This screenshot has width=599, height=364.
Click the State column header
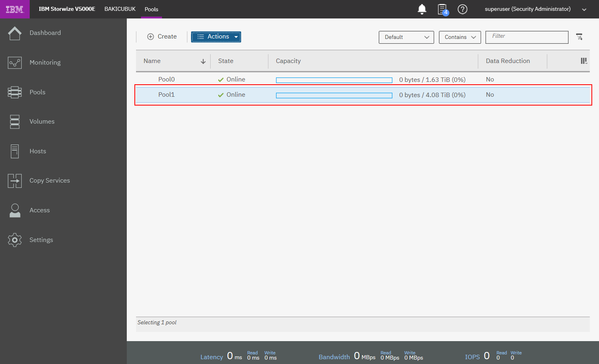pyautogui.click(x=226, y=61)
